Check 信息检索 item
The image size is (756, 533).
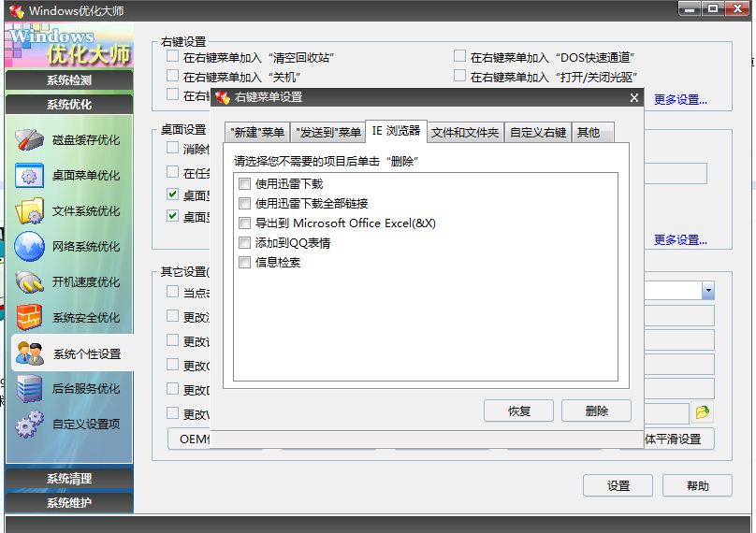(244, 263)
